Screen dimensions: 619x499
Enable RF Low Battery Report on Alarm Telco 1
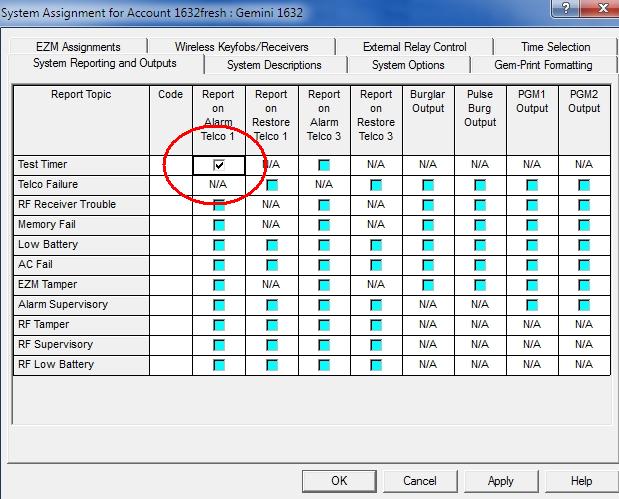tap(218, 365)
